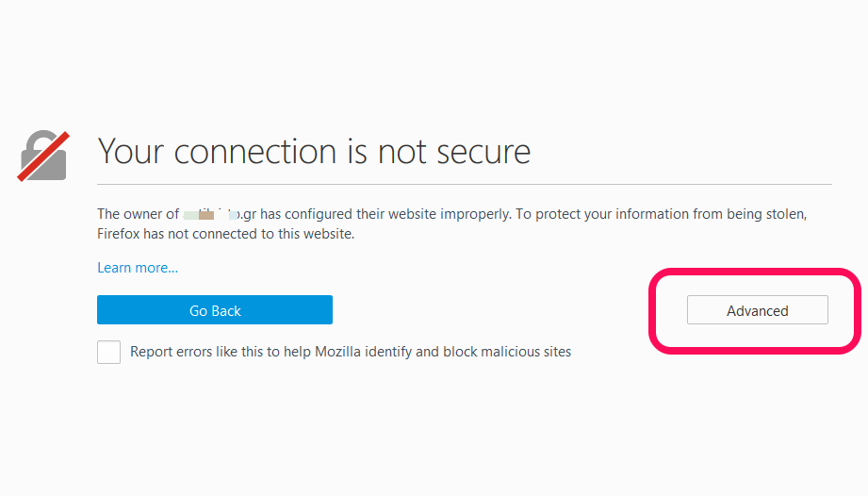Click the line "Firefox has not connected to this website"
The image size is (868, 496).
pos(226,234)
